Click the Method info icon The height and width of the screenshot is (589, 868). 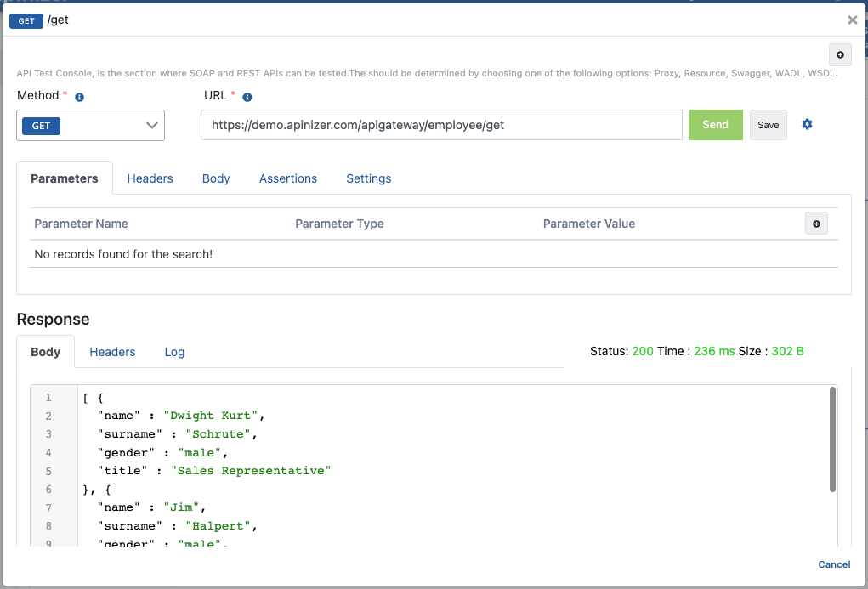[79, 97]
